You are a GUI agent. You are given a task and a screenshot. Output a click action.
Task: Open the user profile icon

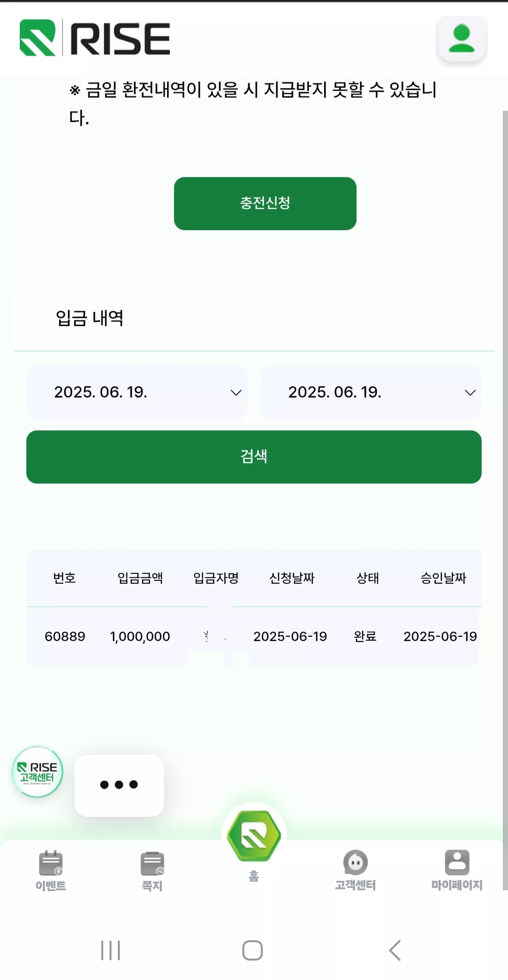coord(461,39)
